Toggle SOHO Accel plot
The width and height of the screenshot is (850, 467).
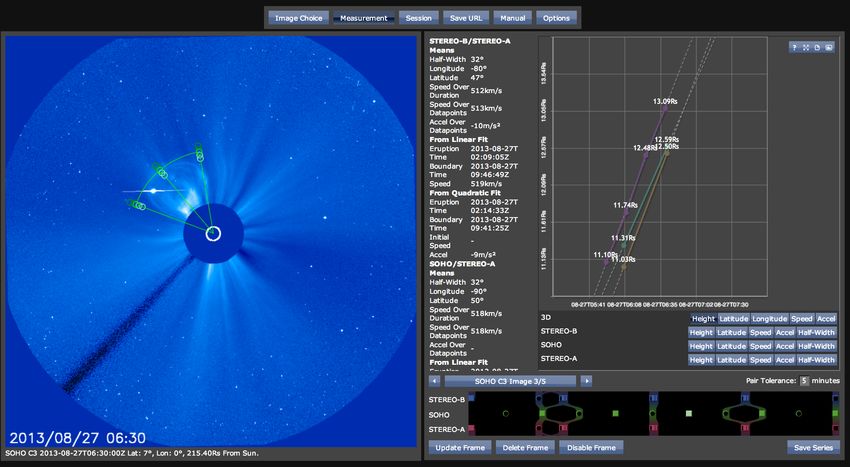click(784, 346)
